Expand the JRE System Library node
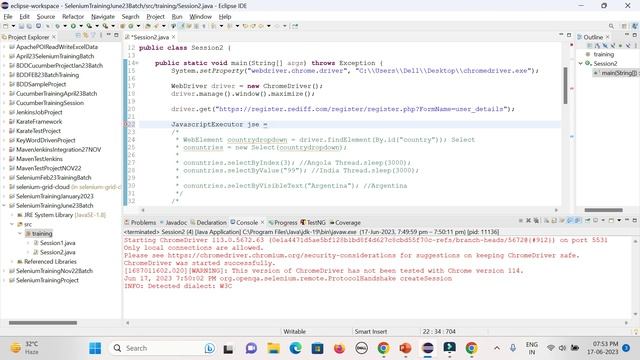The width and height of the screenshot is (640, 360). [x=12, y=215]
